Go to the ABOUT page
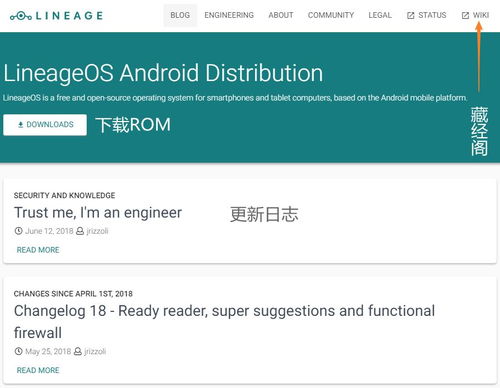Viewport: 500px width, 388px height. (x=281, y=15)
